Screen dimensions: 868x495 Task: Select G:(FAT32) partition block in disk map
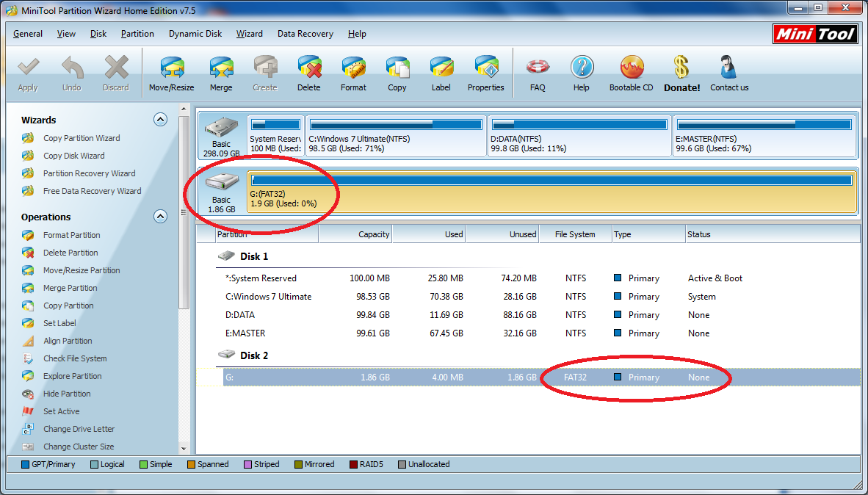pyautogui.click(x=552, y=192)
